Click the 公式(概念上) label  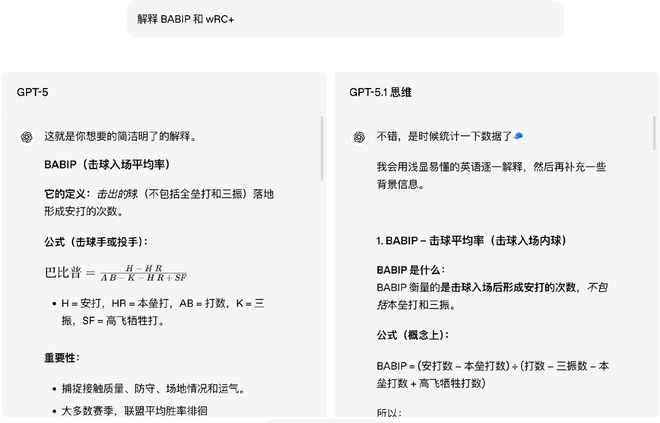pyautogui.click(x=413, y=334)
